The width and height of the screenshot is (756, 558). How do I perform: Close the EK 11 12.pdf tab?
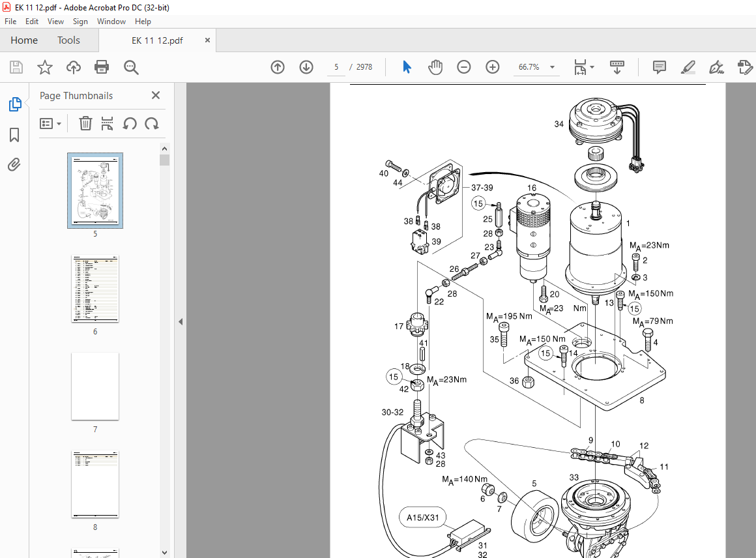[207, 40]
